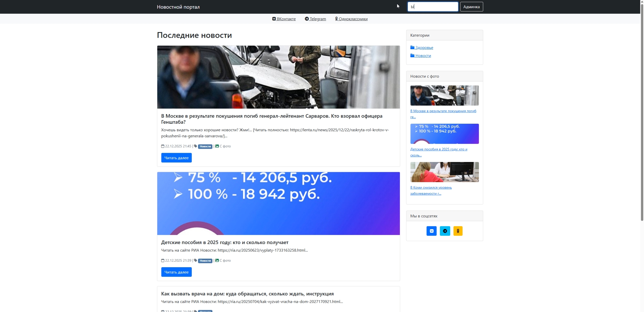Click Читать далее for the Сарваров article
644x312 pixels.
(176, 158)
